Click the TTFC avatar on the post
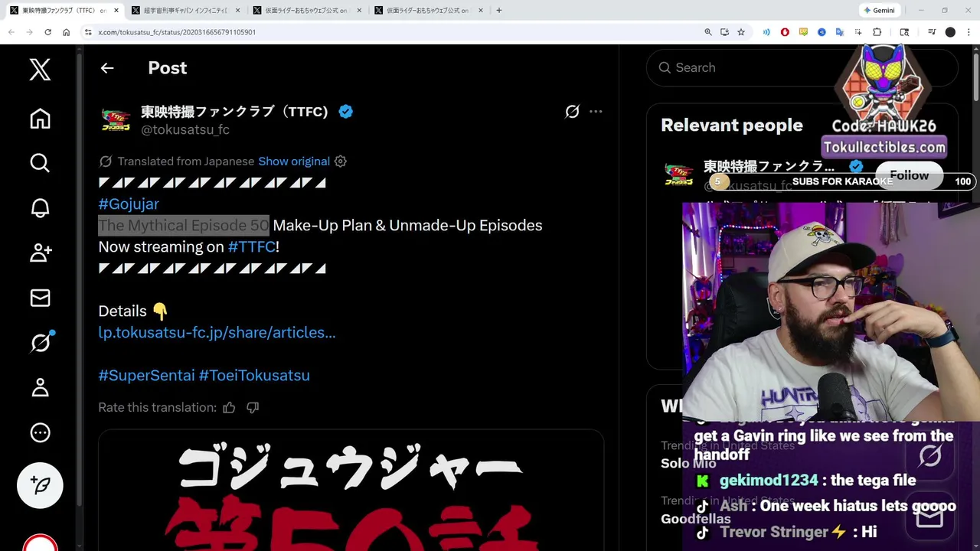 click(x=116, y=120)
